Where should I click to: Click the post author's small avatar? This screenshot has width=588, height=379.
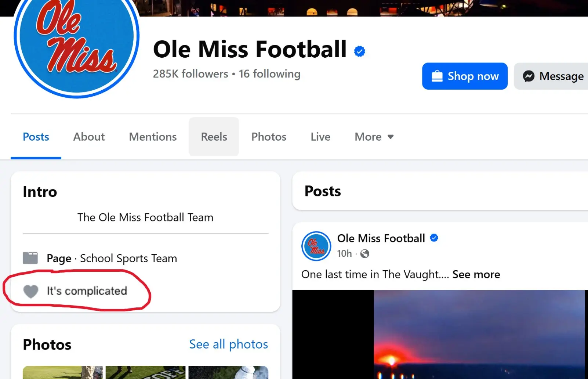(316, 246)
